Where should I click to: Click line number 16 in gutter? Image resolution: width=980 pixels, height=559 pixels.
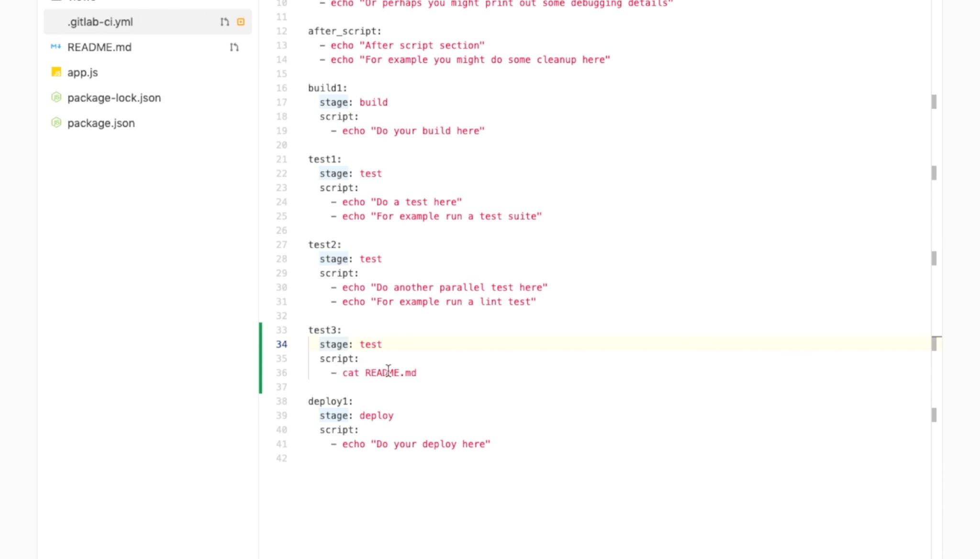click(x=281, y=88)
